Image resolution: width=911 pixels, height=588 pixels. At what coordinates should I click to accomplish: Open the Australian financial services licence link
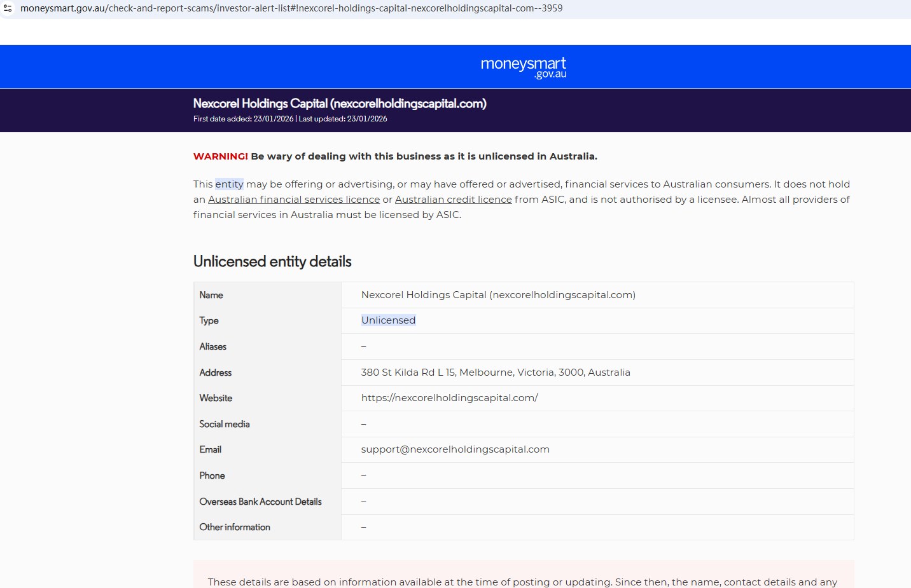tap(294, 200)
